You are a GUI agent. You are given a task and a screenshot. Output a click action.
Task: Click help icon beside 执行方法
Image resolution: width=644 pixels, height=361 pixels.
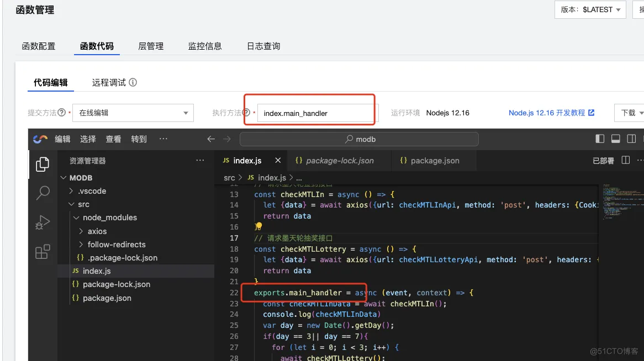pos(246,113)
